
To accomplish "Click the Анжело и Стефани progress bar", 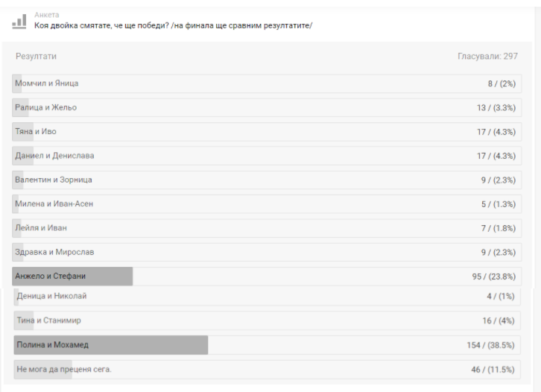I will tap(73, 276).
